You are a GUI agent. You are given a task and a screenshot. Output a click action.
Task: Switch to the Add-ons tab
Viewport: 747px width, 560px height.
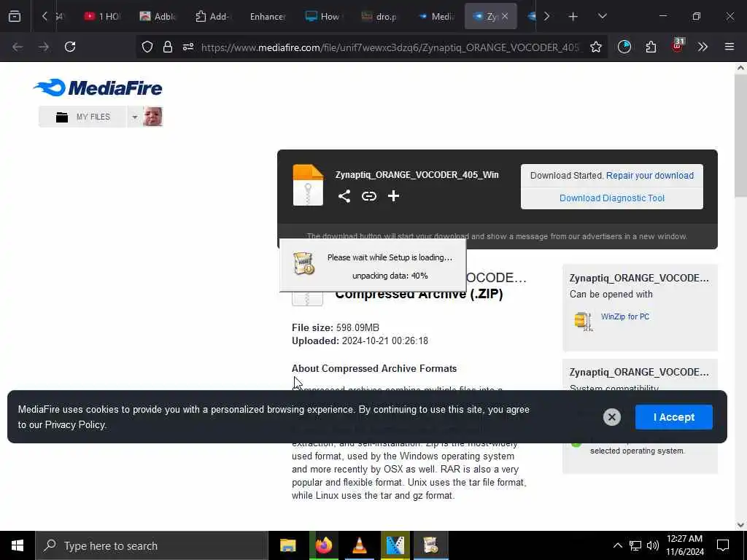pyautogui.click(x=212, y=17)
